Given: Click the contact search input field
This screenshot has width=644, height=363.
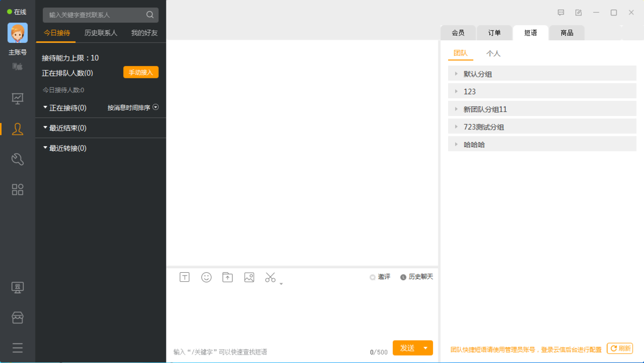Looking at the screenshot, I should coord(96,15).
